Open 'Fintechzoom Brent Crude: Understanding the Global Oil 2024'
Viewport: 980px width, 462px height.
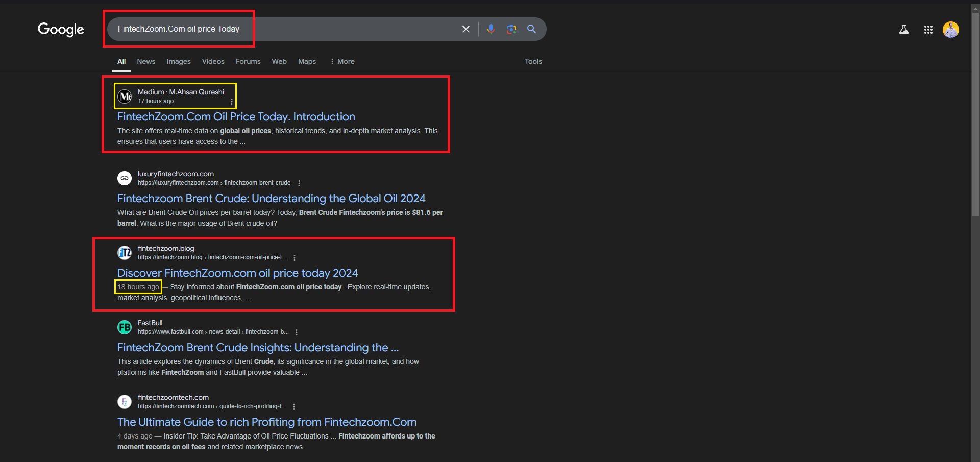(x=271, y=198)
